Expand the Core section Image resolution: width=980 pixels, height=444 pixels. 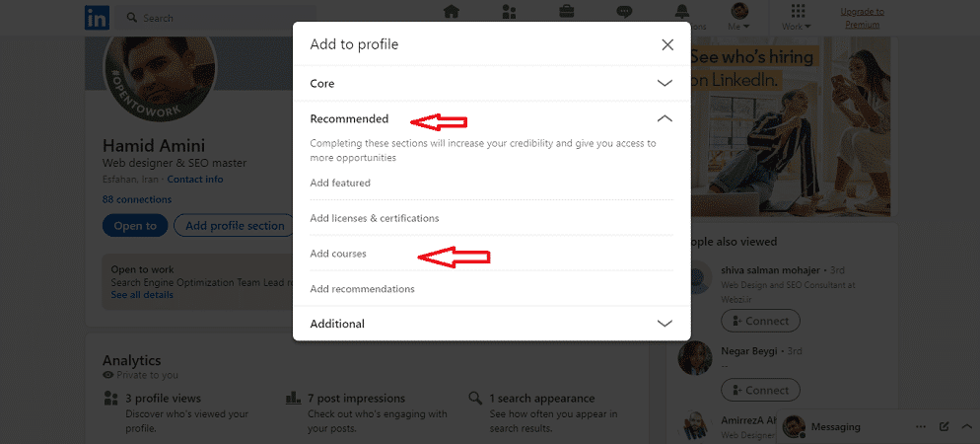[492, 83]
